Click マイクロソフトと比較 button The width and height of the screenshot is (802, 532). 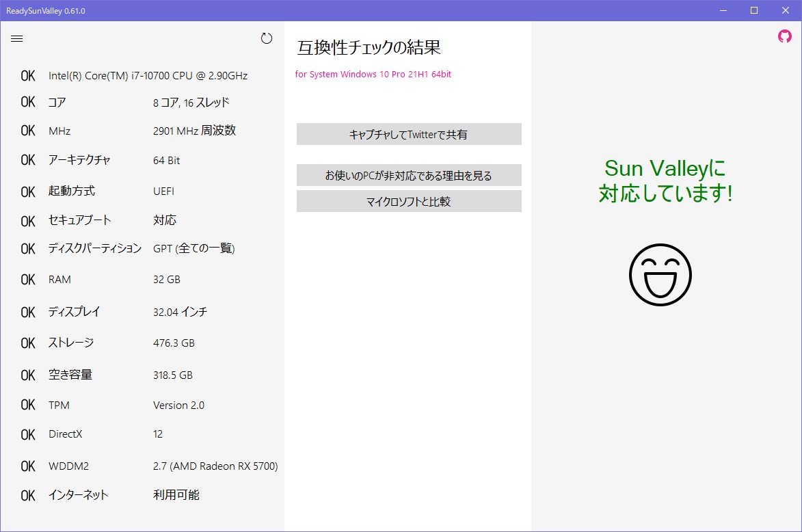coord(409,201)
